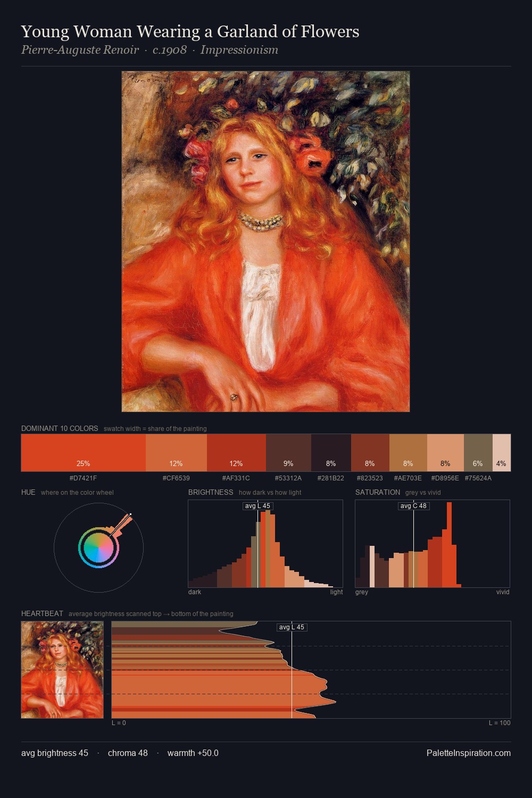Pick the #AF331C dark red swatch

click(x=236, y=453)
